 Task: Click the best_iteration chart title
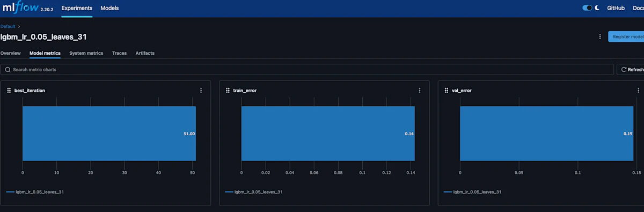30,91
